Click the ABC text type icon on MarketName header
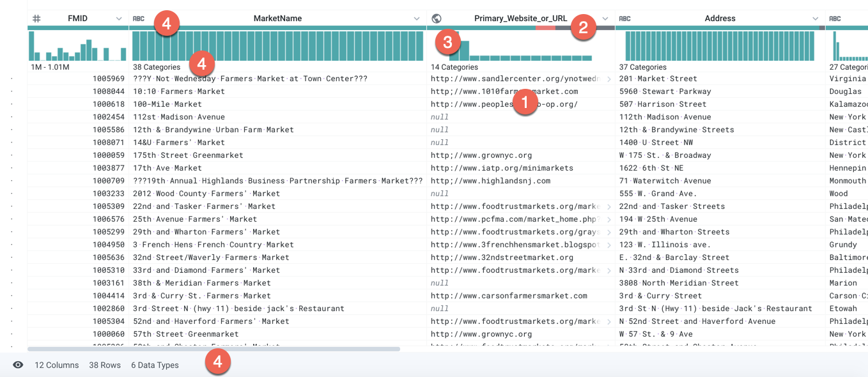 (139, 18)
